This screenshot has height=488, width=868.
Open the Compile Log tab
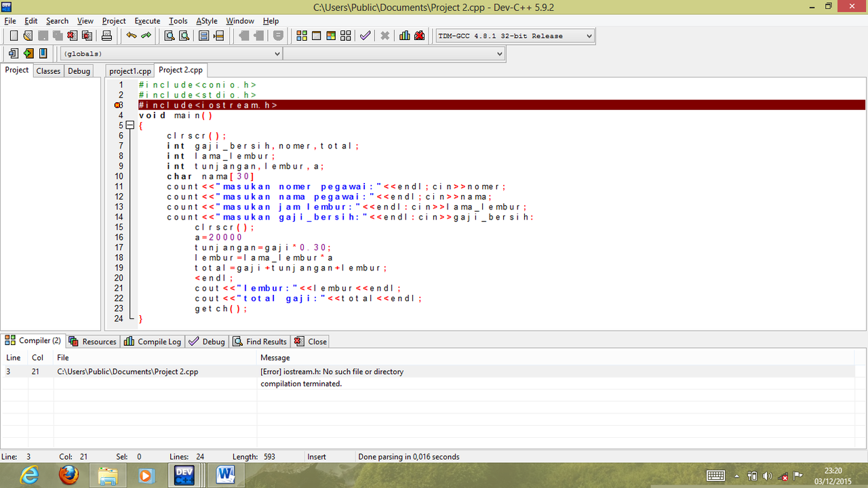click(153, 342)
